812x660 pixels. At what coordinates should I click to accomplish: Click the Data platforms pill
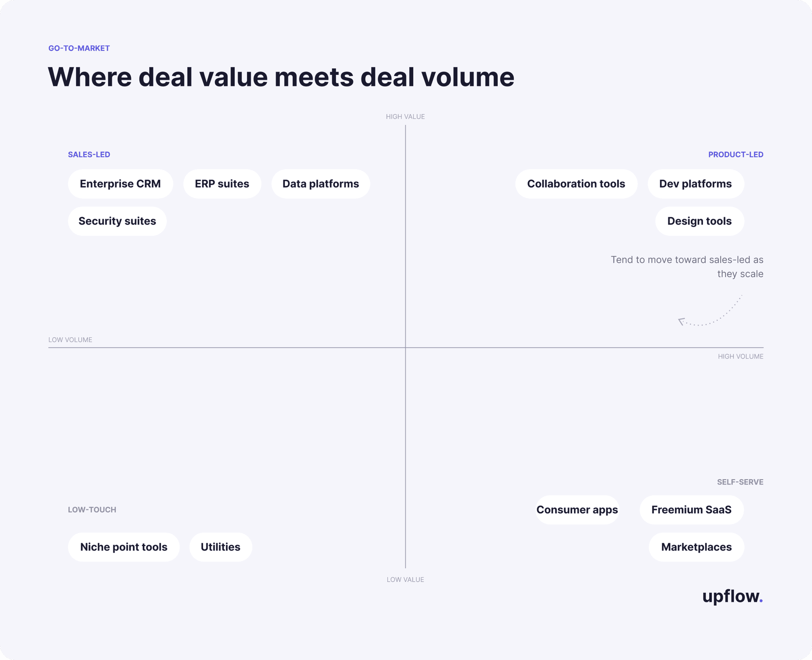click(321, 184)
